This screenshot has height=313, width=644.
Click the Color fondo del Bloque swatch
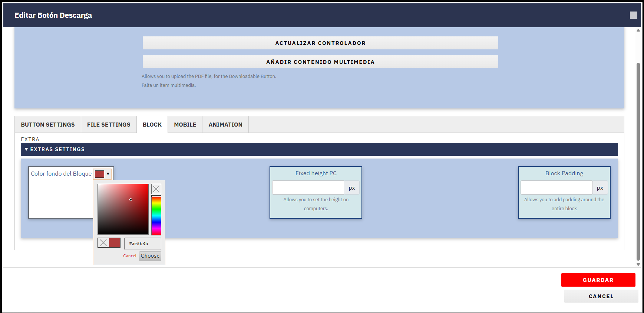[99, 174]
